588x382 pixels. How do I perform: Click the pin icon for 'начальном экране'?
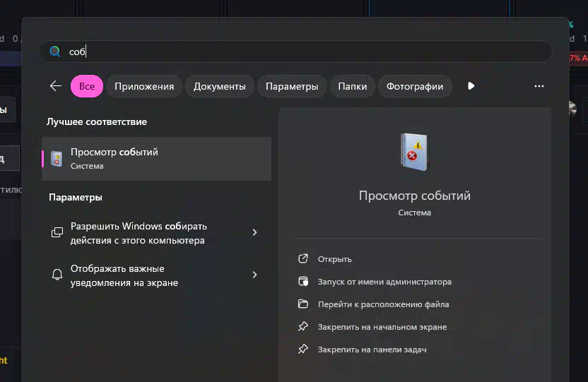[x=303, y=327]
